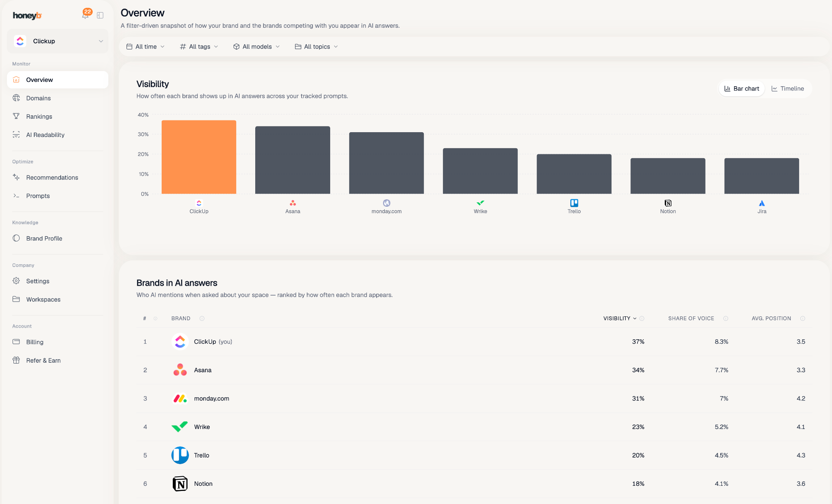Switch chart view to Timeline
The image size is (832, 504).
click(787, 88)
